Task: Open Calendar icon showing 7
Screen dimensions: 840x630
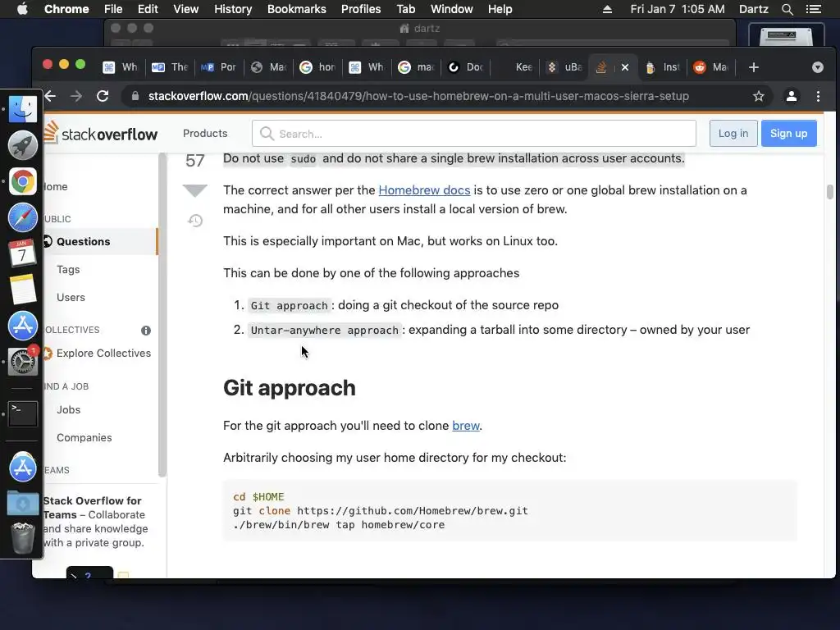Action: click(x=22, y=253)
